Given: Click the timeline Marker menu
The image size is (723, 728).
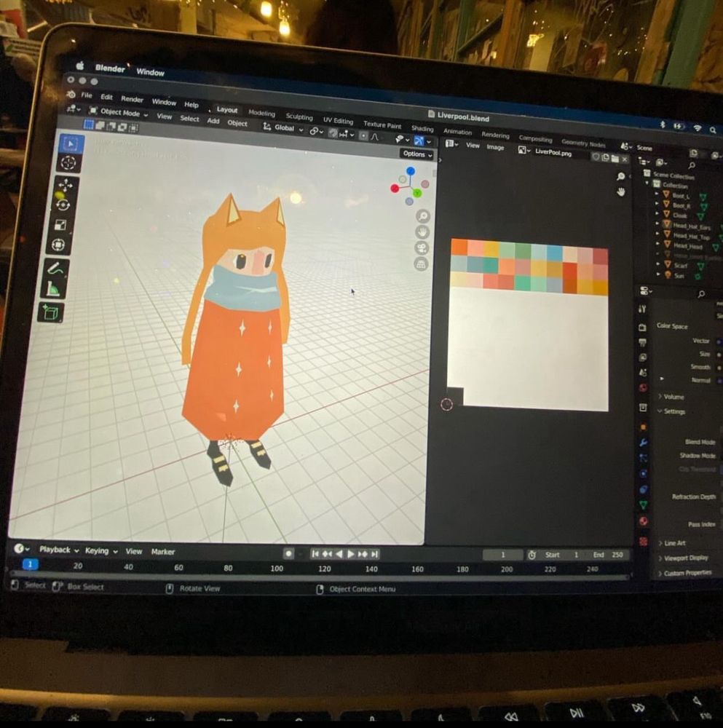Looking at the screenshot, I should (163, 552).
